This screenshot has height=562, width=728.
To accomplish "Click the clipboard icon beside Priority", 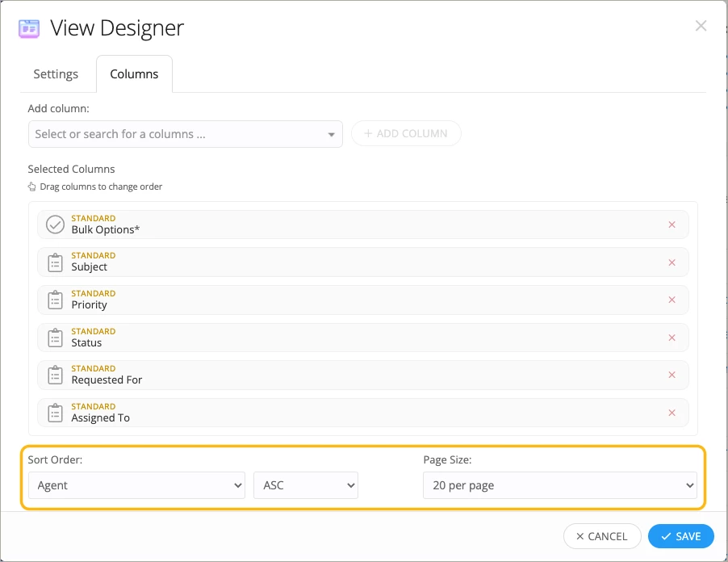I will pos(55,300).
